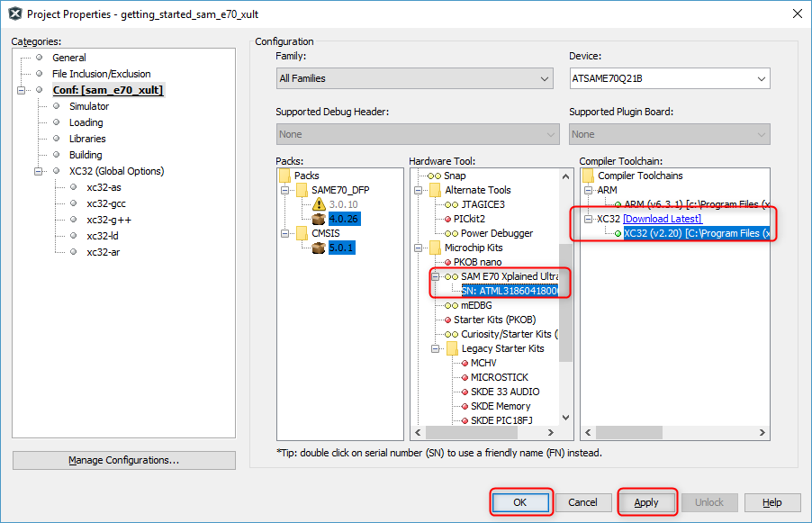The image size is (812, 523).
Task: Click the Legacy Starter Kits folder icon
Action: click(x=450, y=348)
